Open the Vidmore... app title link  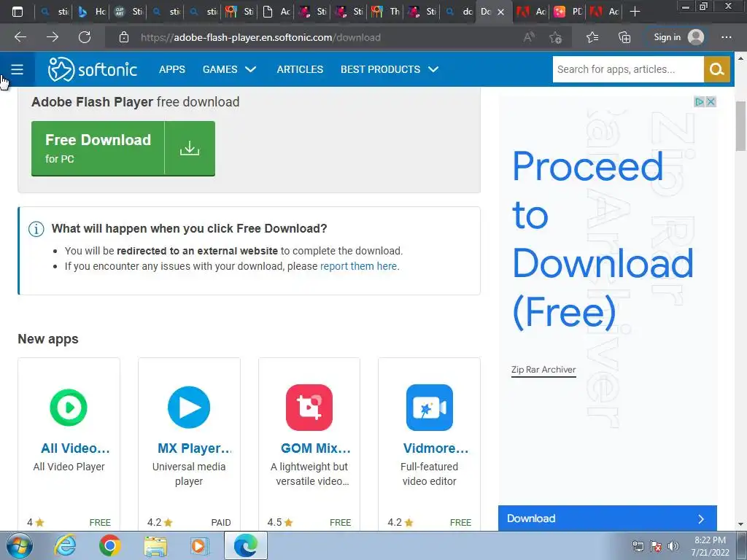point(436,448)
